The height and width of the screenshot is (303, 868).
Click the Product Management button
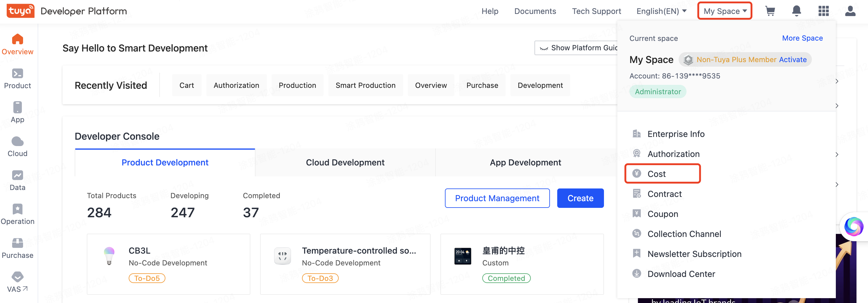click(497, 198)
